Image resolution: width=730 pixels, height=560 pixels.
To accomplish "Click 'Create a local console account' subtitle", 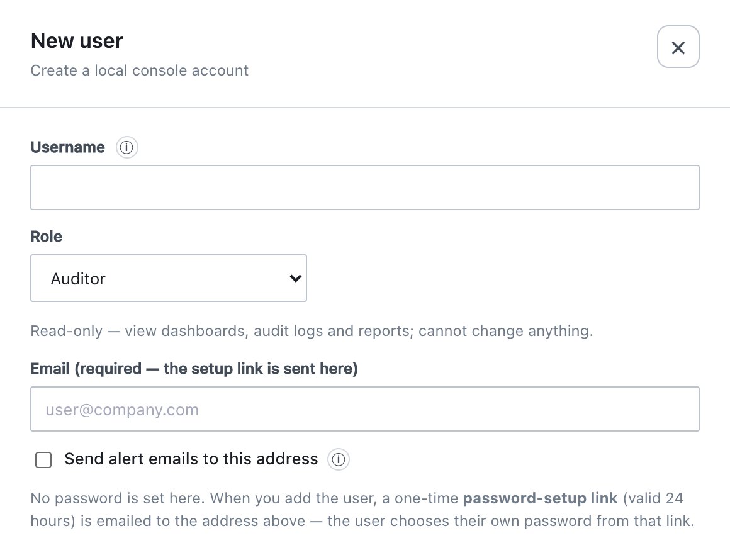I will tap(140, 70).
